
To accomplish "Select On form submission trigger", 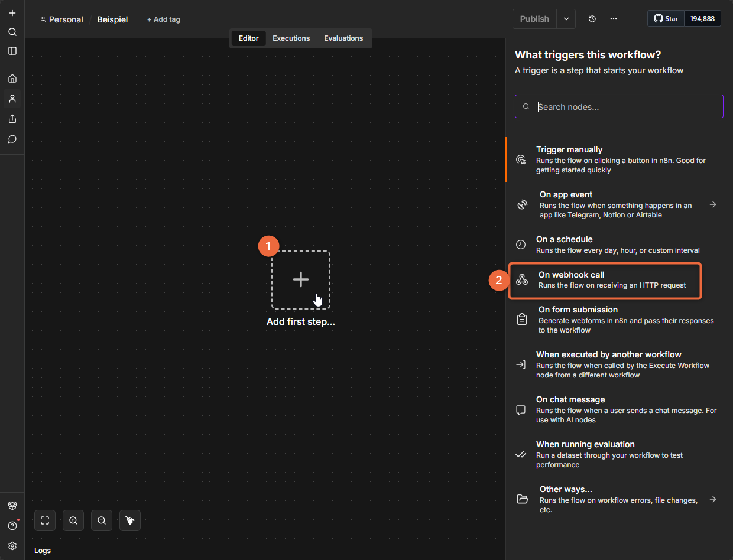I will click(619, 320).
